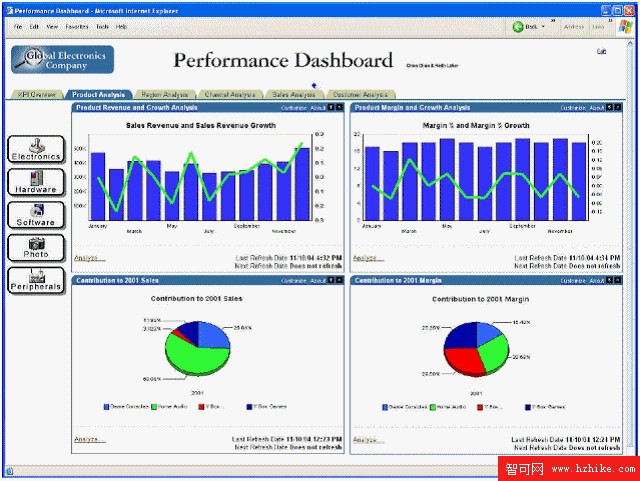Expand the browser toolbar overflow chevron
The height and width of the screenshot is (481, 640).
[553, 20]
